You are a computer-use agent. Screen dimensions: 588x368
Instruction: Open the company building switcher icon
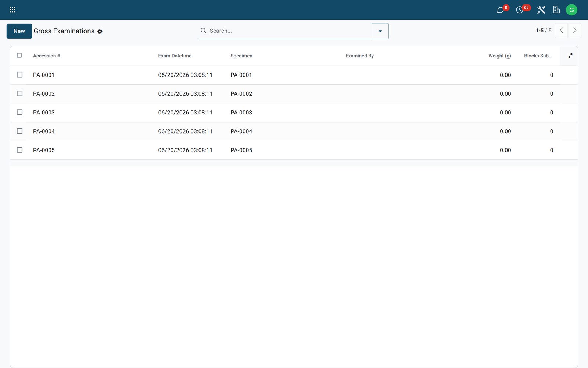tap(556, 10)
